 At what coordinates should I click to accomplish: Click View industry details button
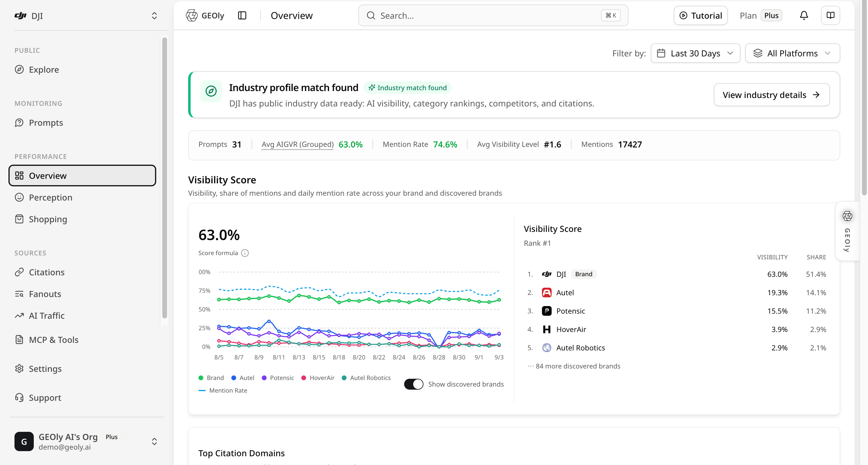point(771,95)
